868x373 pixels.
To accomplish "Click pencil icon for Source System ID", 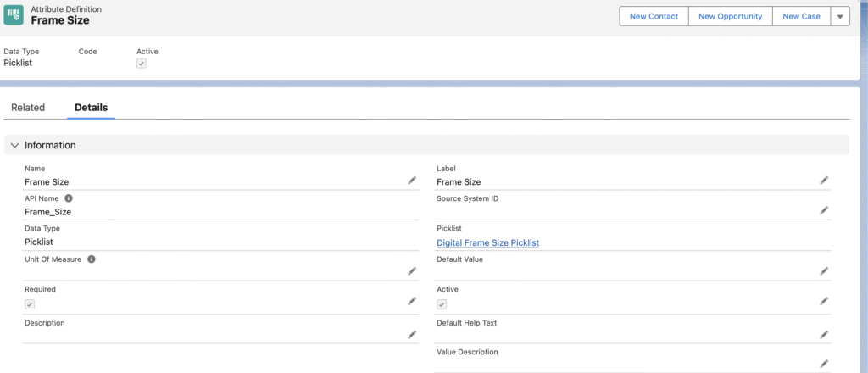I will pyautogui.click(x=824, y=210).
